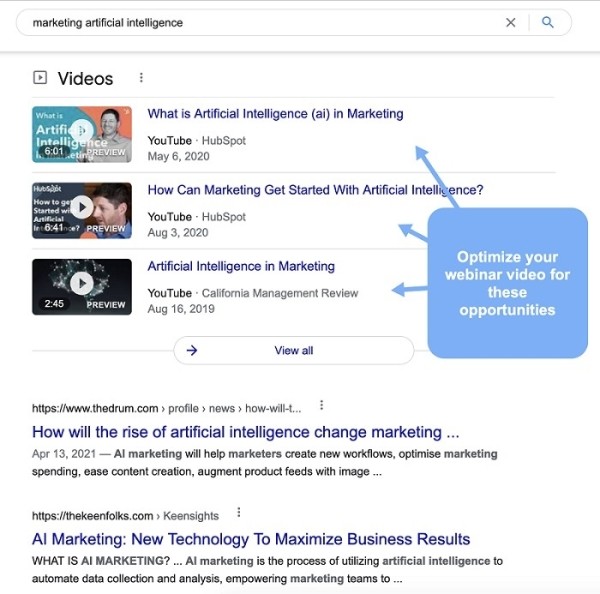Image resolution: width=600 pixels, height=594 pixels.
Task: Click the first HubSpot video thumbnail
Action: 81,133
